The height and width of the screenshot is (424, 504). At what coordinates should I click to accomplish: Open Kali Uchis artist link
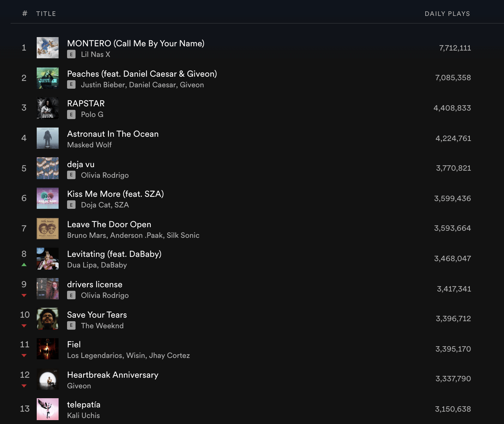pyautogui.click(x=83, y=416)
